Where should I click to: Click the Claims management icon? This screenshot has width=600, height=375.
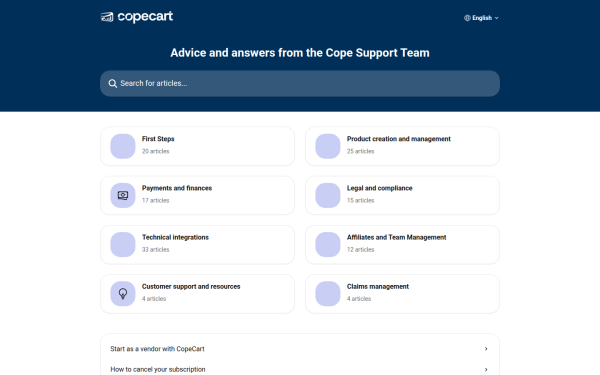(x=328, y=294)
